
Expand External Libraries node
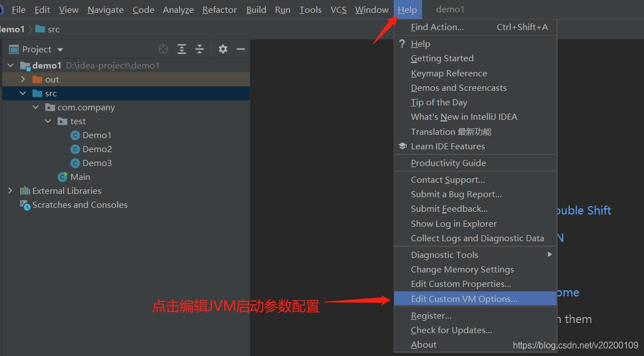tap(10, 191)
